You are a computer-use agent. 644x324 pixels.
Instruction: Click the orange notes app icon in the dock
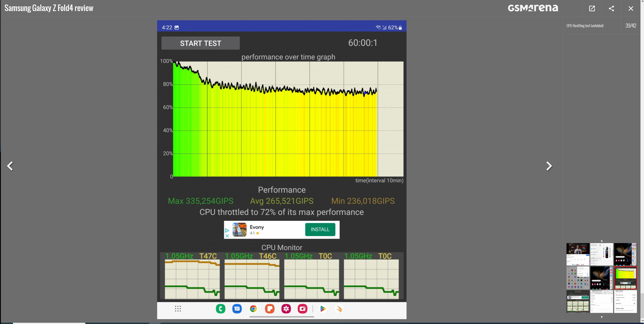(x=270, y=309)
